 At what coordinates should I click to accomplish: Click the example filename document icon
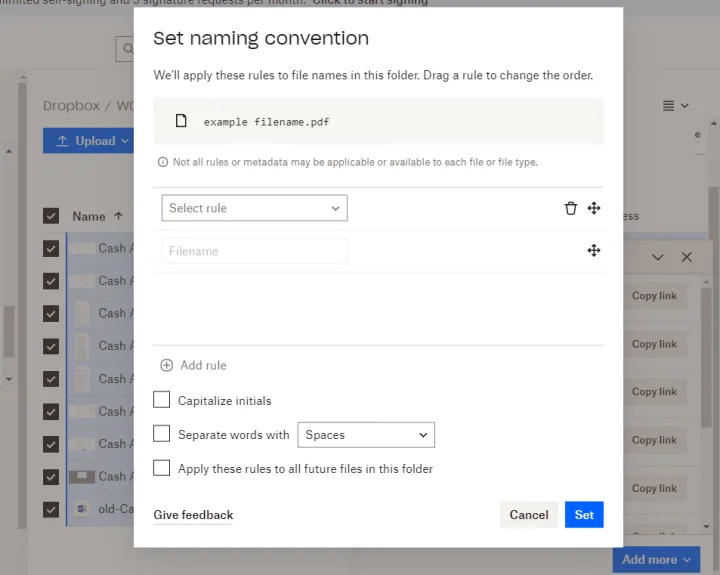tap(181, 121)
